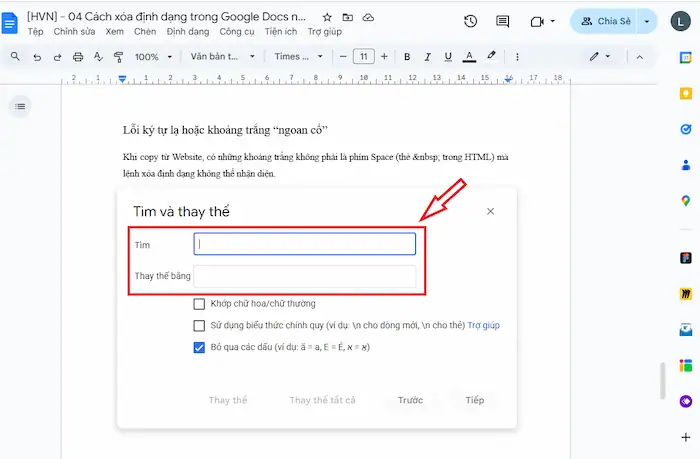Open the comments panel icon
The height and width of the screenshot is (459, 700).
pos(503,21)
